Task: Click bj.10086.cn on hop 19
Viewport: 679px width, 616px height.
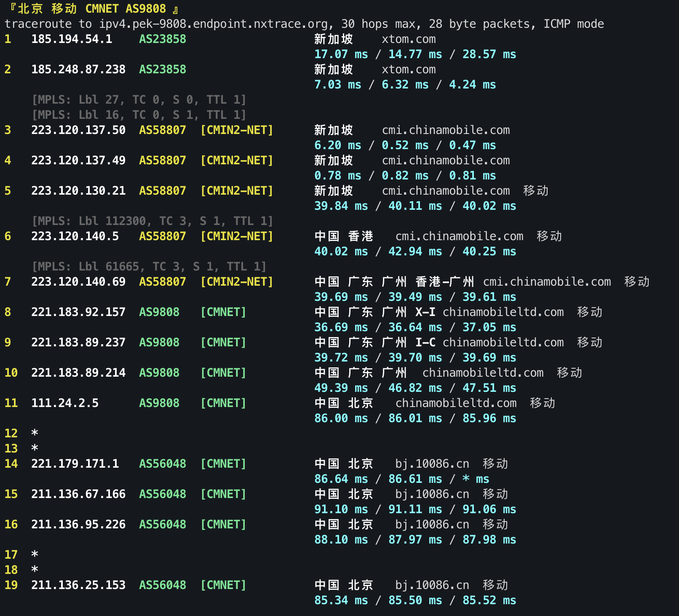Action: click(x=432, y=585)
